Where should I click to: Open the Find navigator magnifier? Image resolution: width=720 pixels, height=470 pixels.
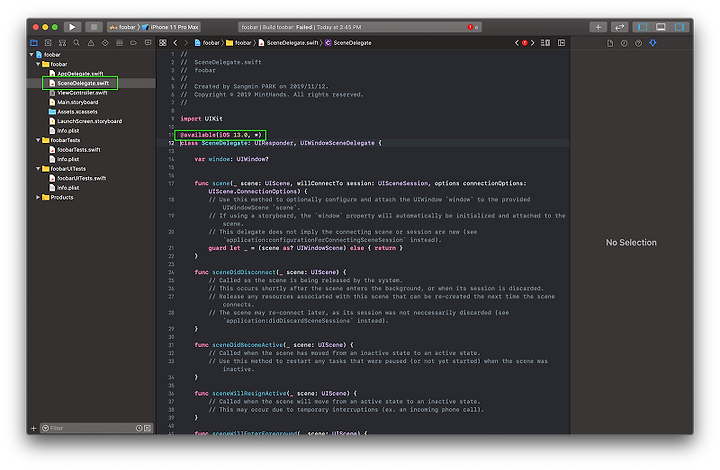click(x=77, y=43)
